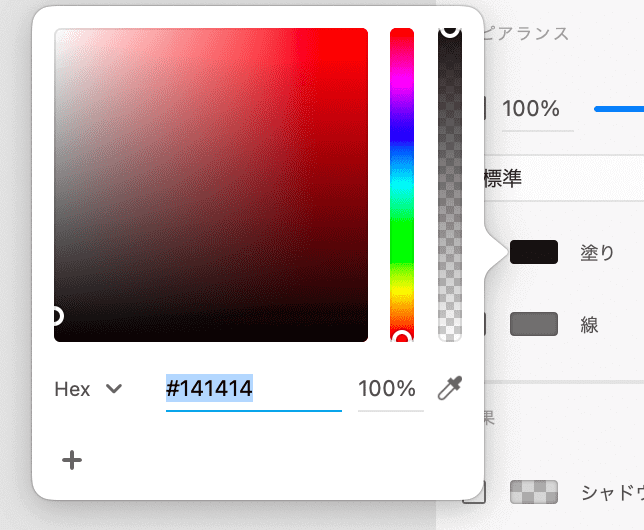Click the blue opacity slider track
Image resolution: width=644 pixels, height=530 pixels.
tap(619, 109)
